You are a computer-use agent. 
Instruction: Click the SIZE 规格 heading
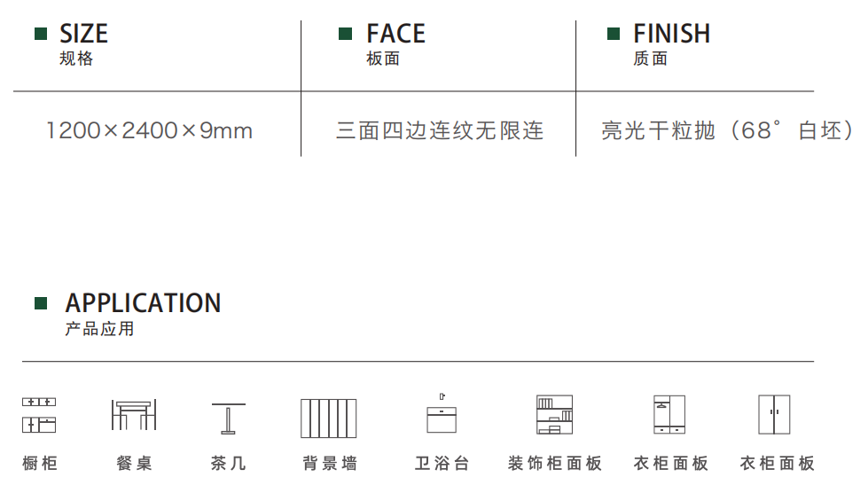pyautogui.click(x=83, y=44)
